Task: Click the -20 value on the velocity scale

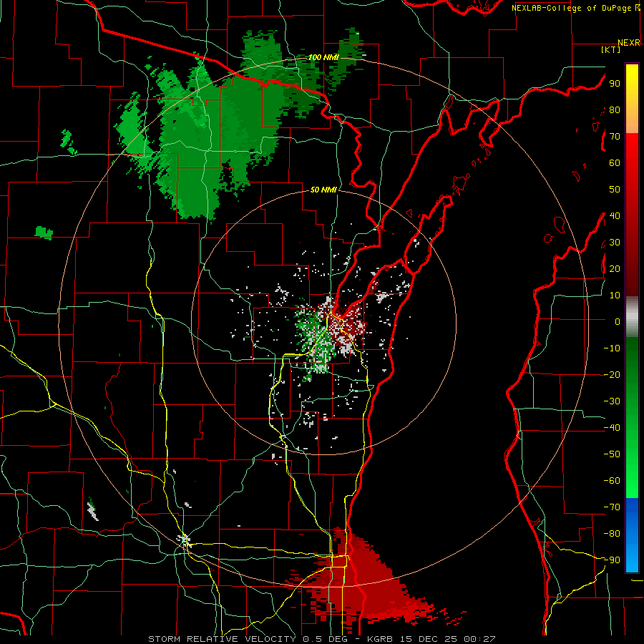Action: point(612,374)
